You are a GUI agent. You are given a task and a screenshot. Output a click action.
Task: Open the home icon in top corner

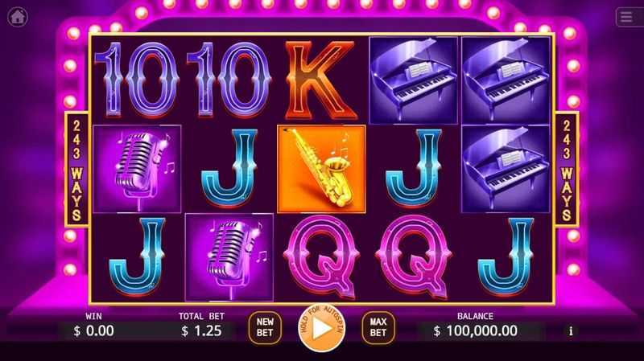[x=17, y=17]
